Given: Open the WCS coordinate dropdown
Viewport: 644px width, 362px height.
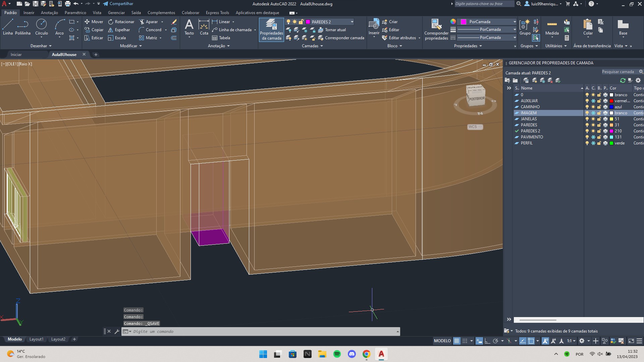Looking at the screenshot, I should coord(475,127).
